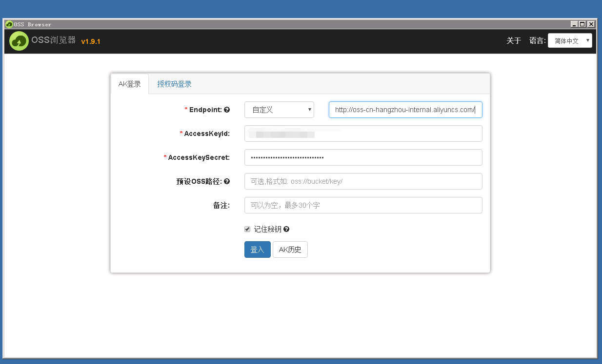Toggle the 记住秘钥 checkbox
The width and height of the screenshot is (602, 364).
[247, 229]
